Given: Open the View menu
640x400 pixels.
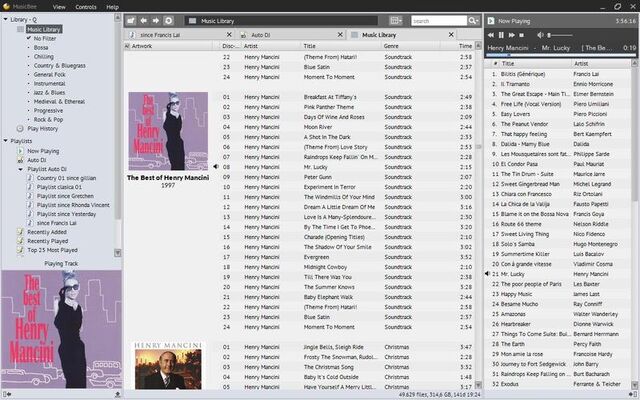Looking at the screenshot, I should click(x=59, y=7).
